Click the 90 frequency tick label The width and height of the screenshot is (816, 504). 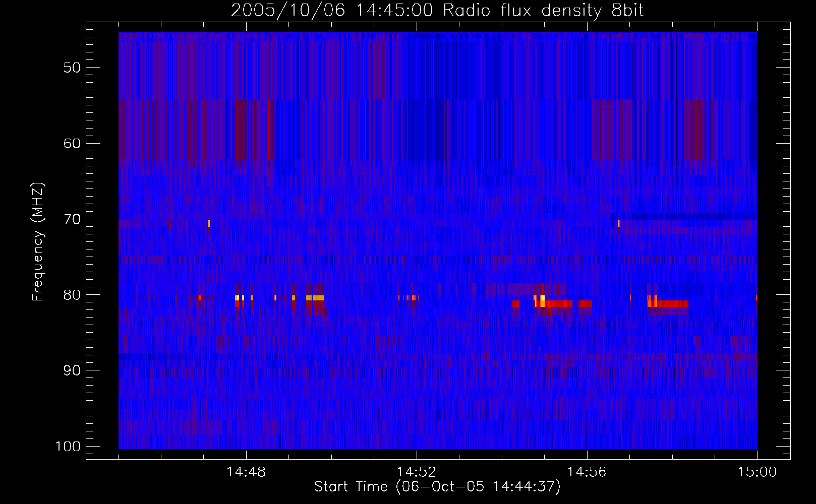pyautogui.click(x=72, y=370)
